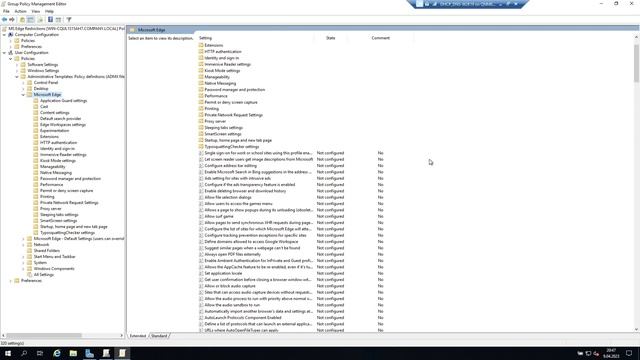The width and height of the screenshot is (640, 360).
Task: Open Password manager and protection folder in list
Action: click(235, 90)
